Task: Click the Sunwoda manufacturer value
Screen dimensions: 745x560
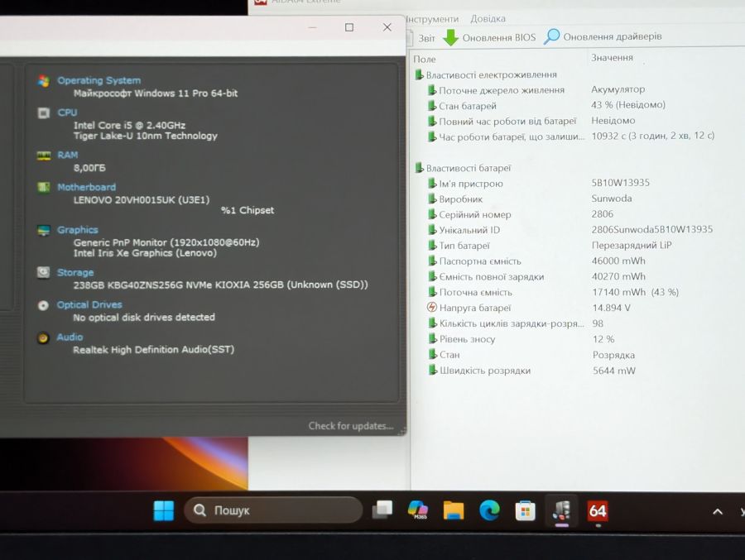Action: click(612, 199)
